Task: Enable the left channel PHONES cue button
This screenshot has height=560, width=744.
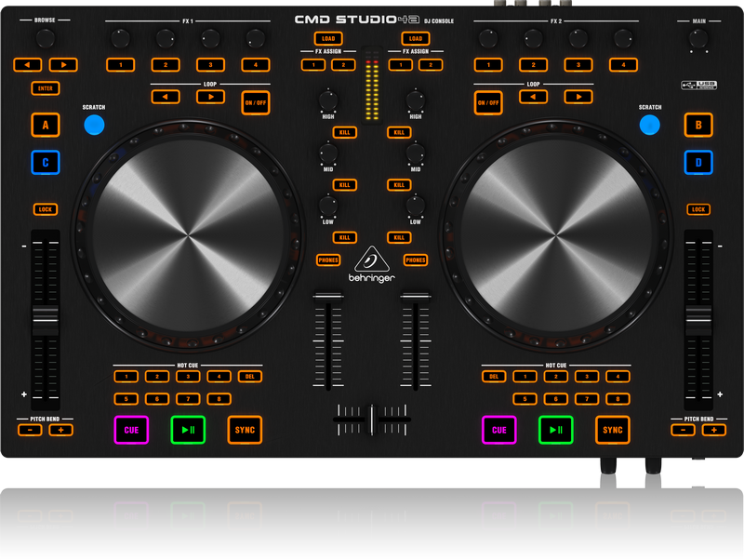Action: pyautogui.click(x=328, y=260)
